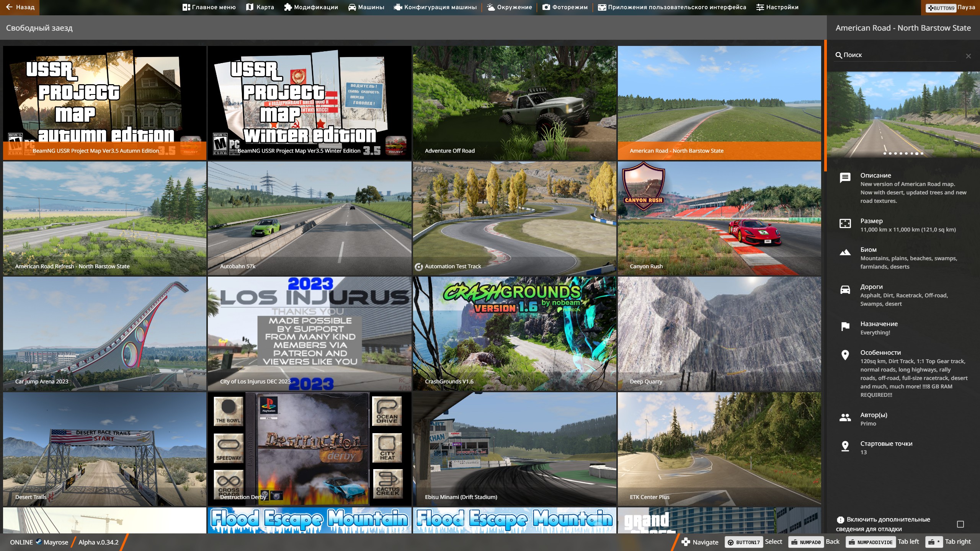Click the debug info warning icon

pyautogui.click(x=840, y=520)
